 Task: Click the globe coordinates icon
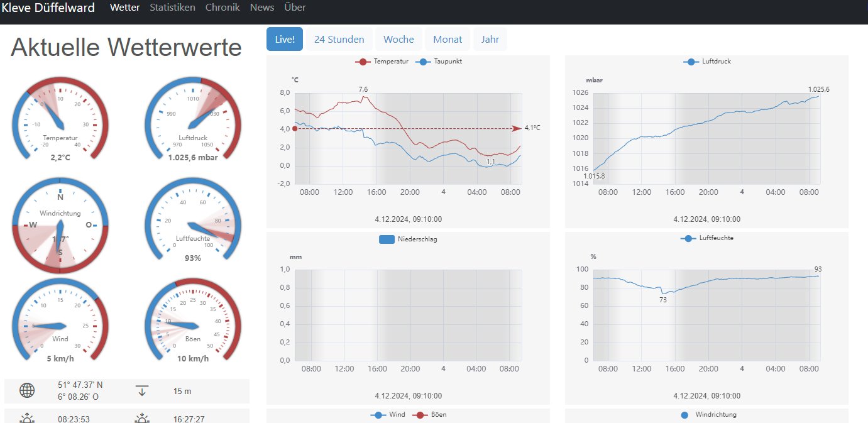(x=27, y=391)
